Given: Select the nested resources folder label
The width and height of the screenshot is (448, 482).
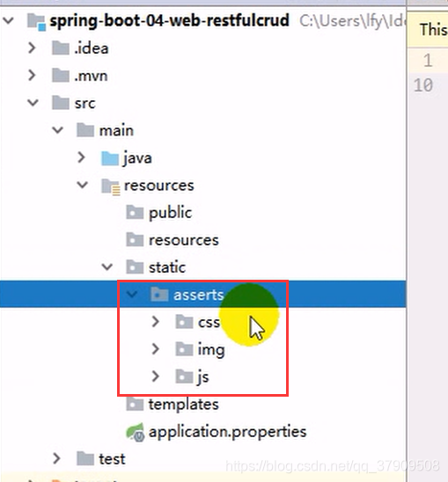Looking at the screenshot, I should [x=184, y=240].
